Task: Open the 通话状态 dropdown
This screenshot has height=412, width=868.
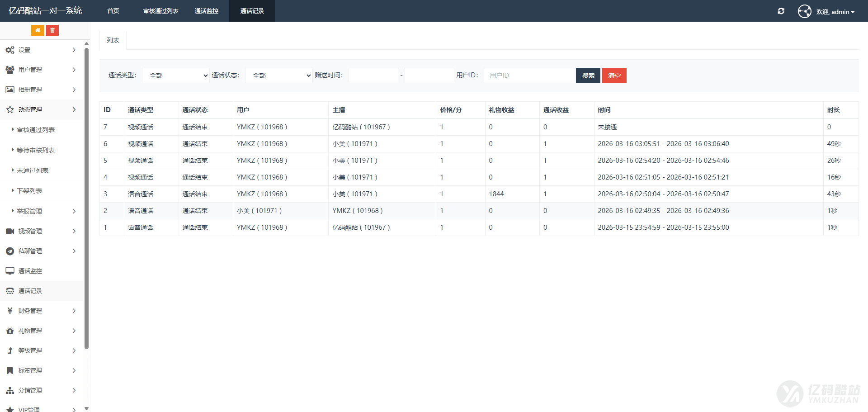Action: (278, 75)
